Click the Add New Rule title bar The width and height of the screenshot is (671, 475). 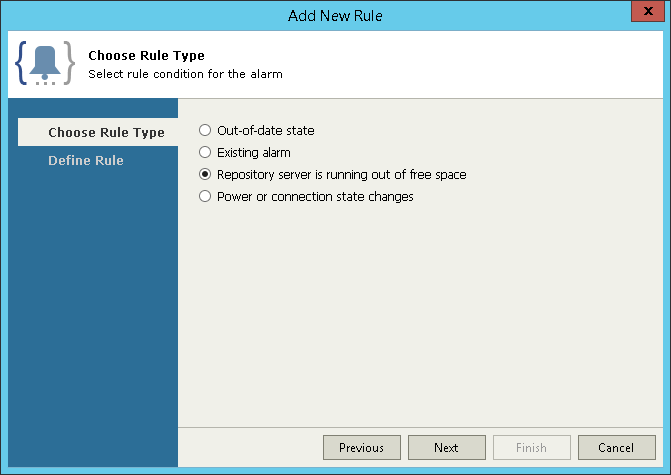(x=335, y=15)
